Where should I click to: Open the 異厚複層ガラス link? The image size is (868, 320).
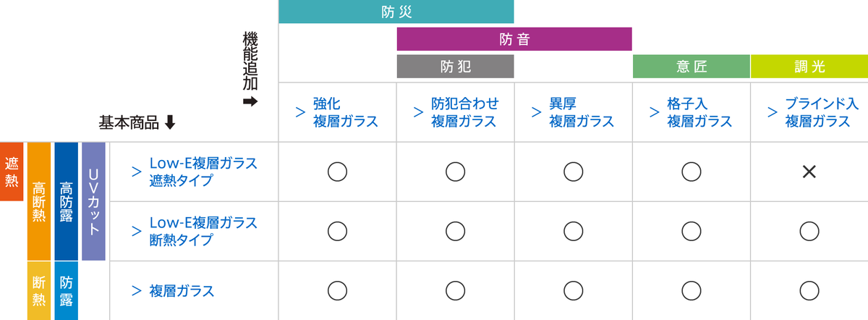(x=582, y=112)
